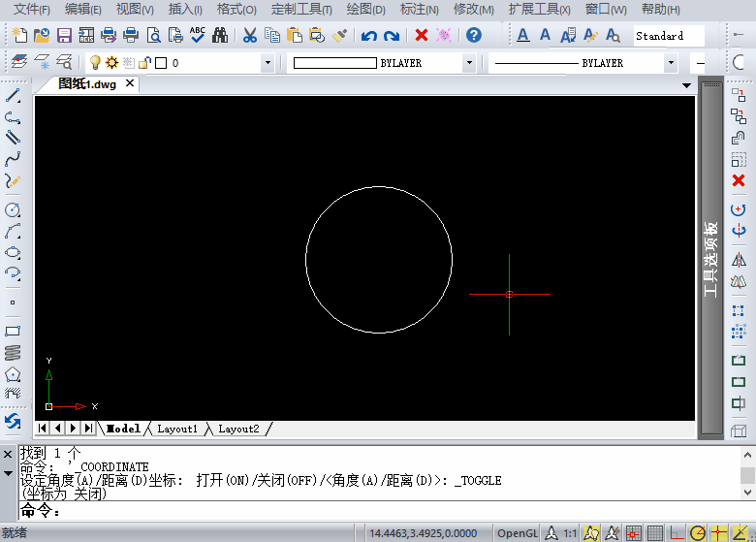Cut selection with the scissors icon
Screen dimensions: 756x542
pyautogui.click(x=250, y=35)
